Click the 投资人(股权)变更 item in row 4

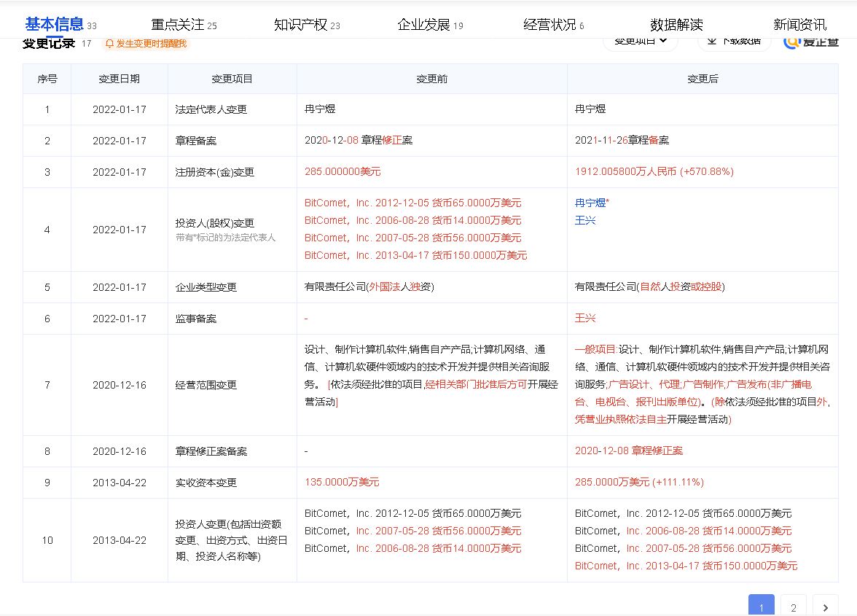[215, 223]
